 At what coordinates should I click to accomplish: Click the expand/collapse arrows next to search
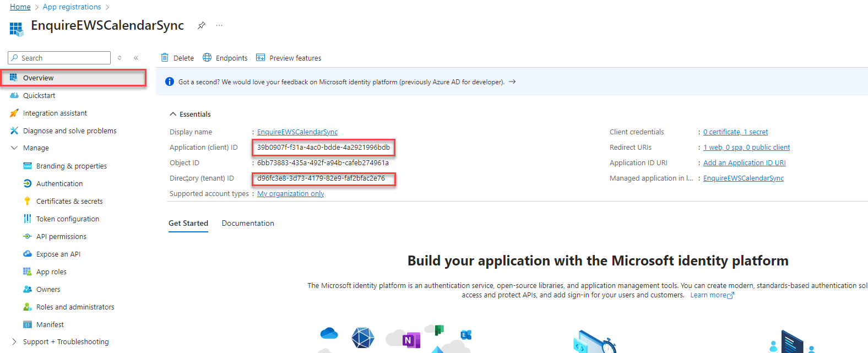pyautogui.click(x=120, y=58)
